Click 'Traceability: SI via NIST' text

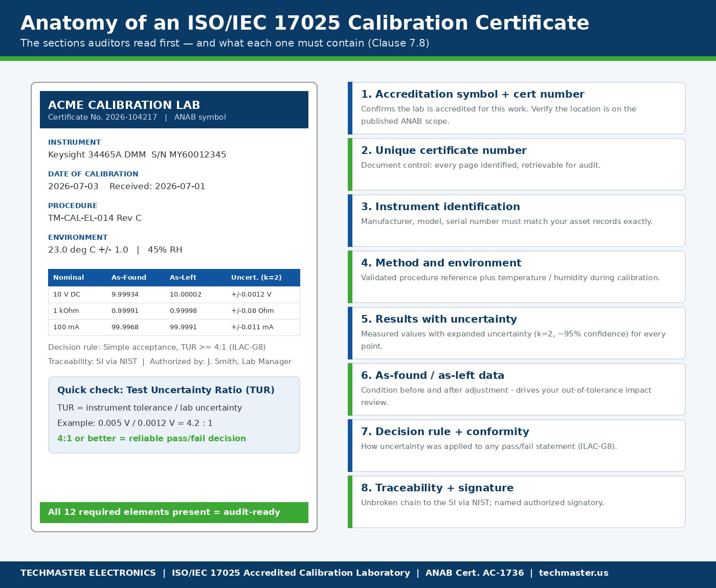tap(93, 361)
